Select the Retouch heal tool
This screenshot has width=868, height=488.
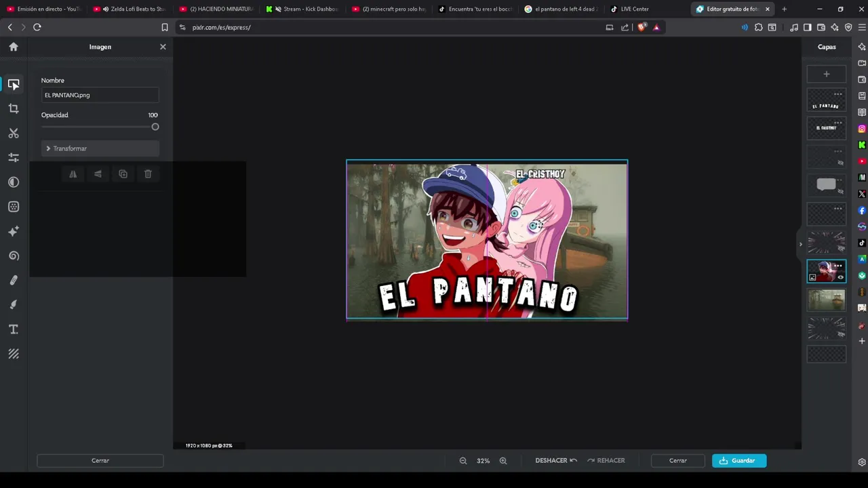coord(14,280)
